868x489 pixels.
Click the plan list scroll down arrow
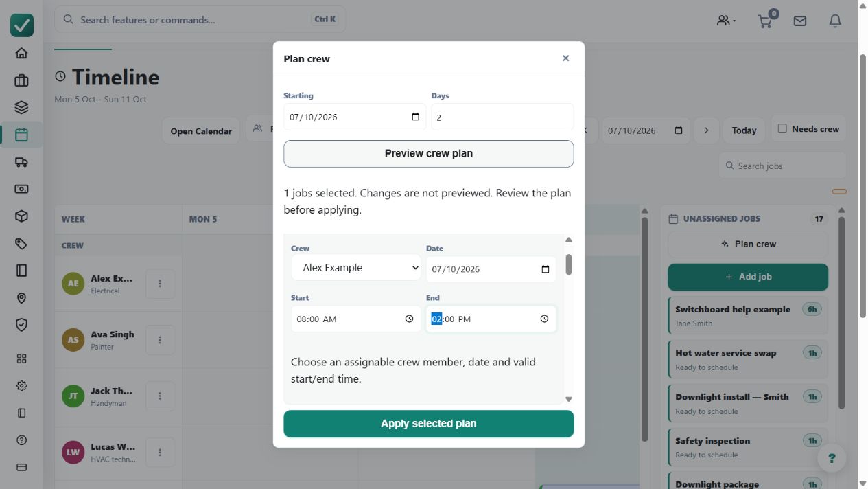pyautogui.click(x=569, y=399)
